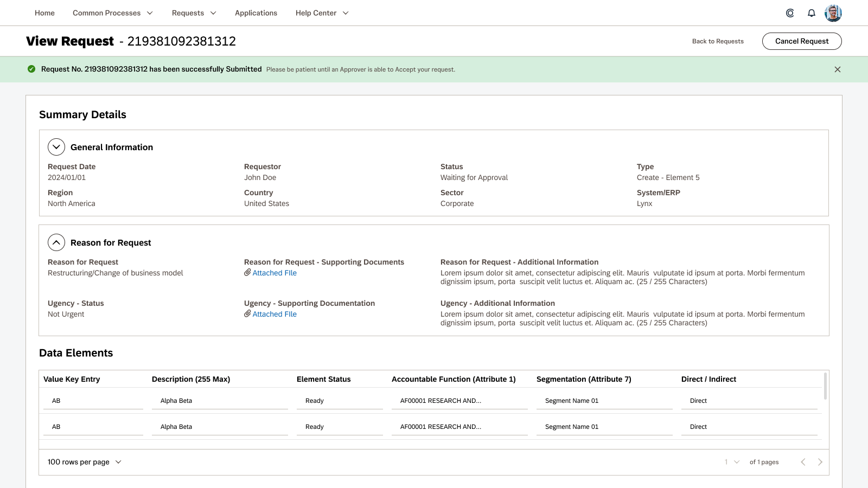Go to the previous page arrow
This screenshot has width=868, height=488.
pos(803,462)
